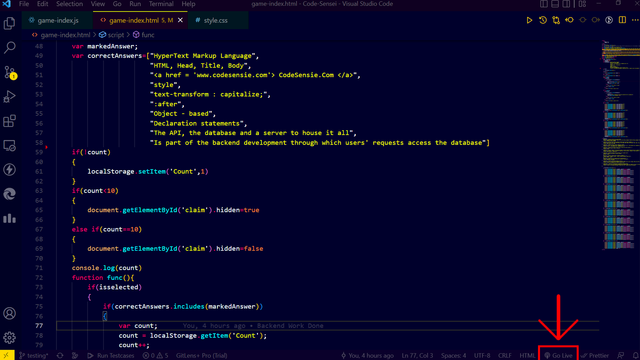The height and width of the screenshot is (360, 640).
Task: Select language mode 'HTML' in status bar
Action: coord(527,356)
